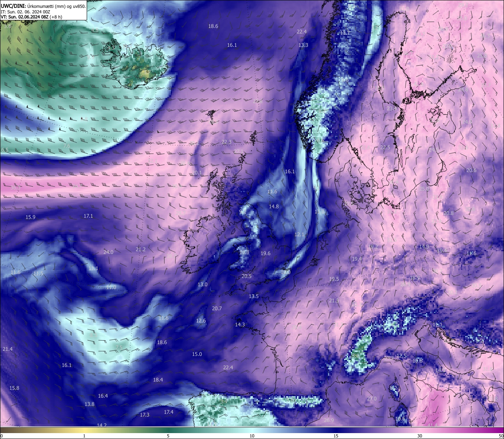Click the 17.1 value west of Ireland
This screenshot has width=504, height=439.
pyautogui.click(x=88, y=216)
